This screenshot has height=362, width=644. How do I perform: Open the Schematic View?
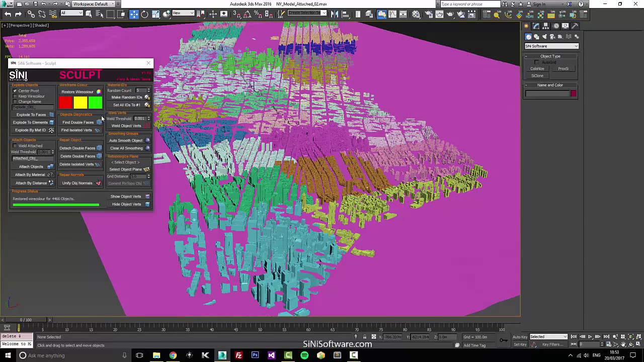[403, 15]
